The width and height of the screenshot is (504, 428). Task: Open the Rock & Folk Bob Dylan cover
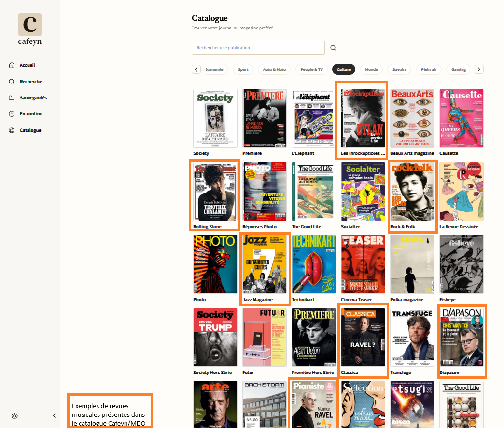[x=412, y=191]
